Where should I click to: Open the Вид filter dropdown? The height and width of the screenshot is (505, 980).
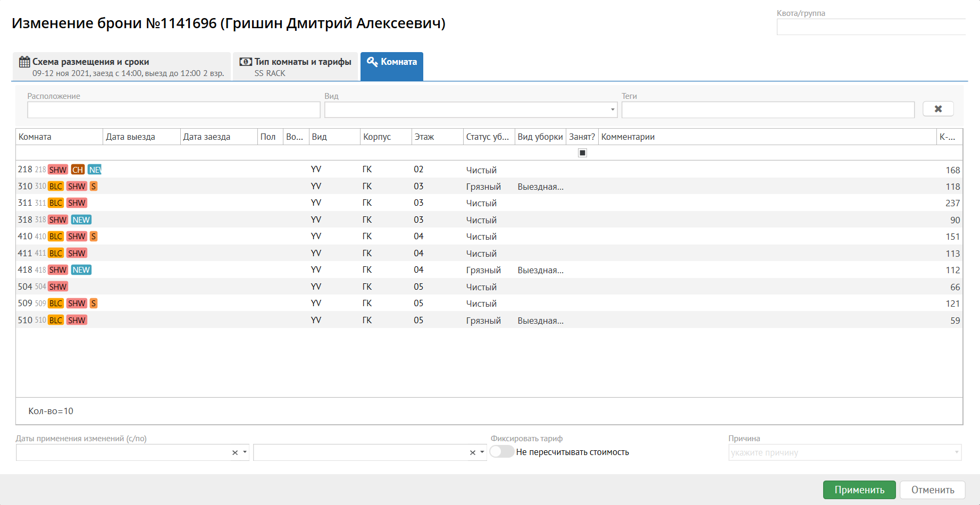pos(613,110)
